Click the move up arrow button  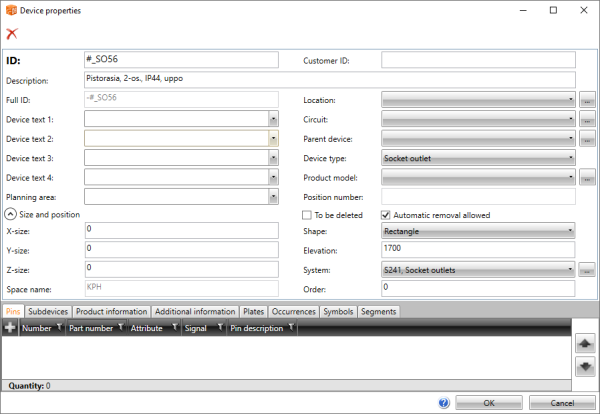(585, 342)
